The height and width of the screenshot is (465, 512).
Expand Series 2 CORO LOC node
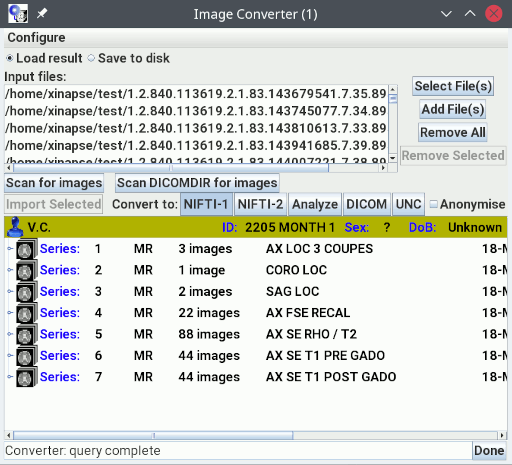coord(10,270)
